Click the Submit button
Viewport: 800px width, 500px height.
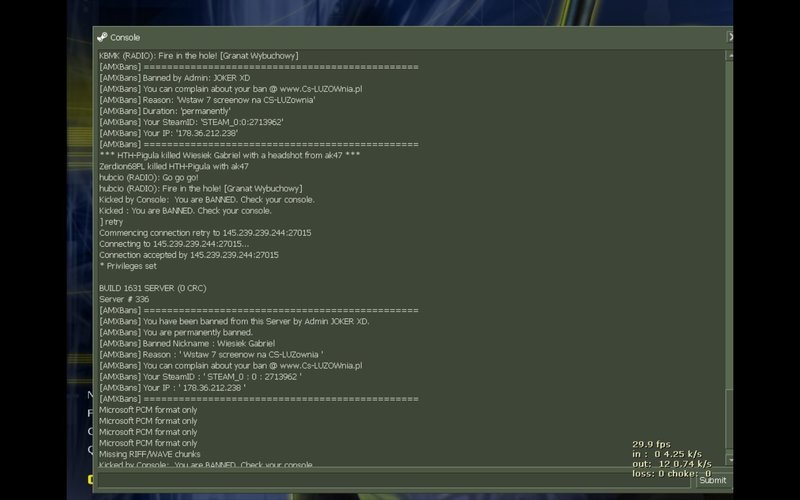coord(712,480)
